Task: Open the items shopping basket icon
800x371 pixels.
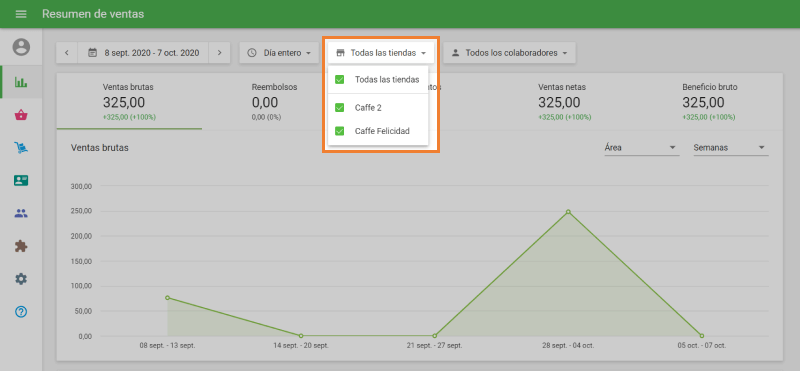Action: click(x=21, y=115)
